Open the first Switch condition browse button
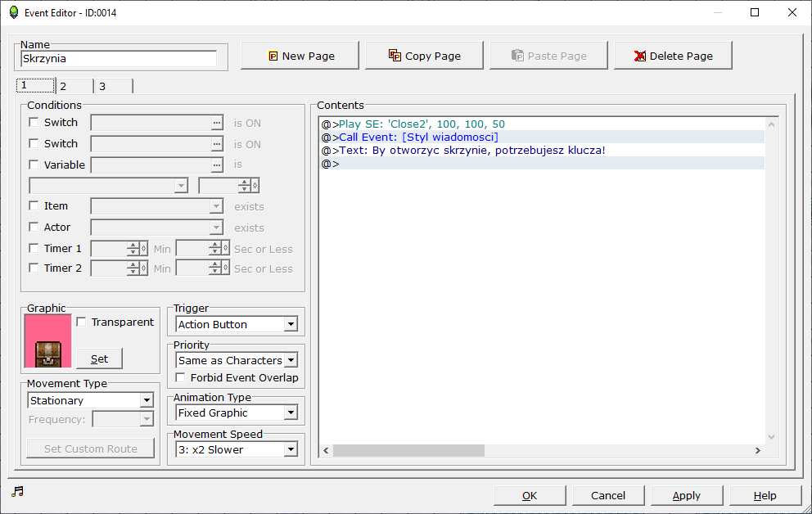Image resolution: width=812 pixels, height=514 pixels. tap(216, 123)
